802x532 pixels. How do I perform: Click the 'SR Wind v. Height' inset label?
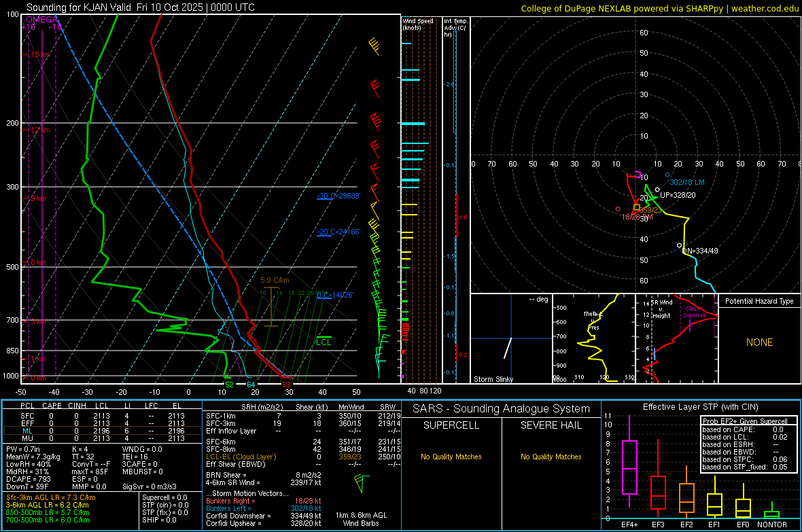(x=662, y=309)
